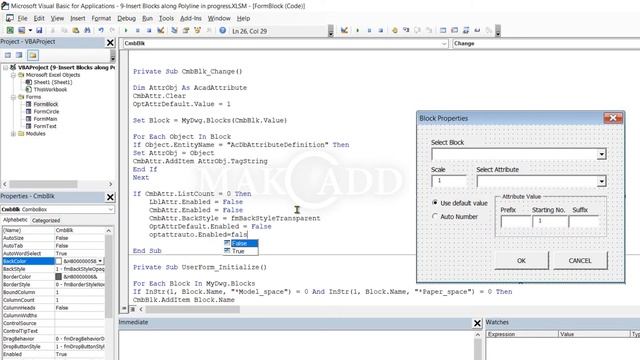This screenshot has width=640, height=360.
Task: Switch to the Alphabetic properties tab
Action: coord(16,220)
